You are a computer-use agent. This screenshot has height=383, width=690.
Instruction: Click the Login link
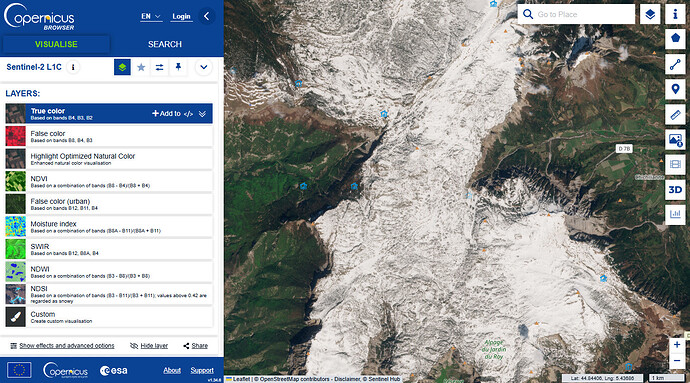(x=181, y=17)
